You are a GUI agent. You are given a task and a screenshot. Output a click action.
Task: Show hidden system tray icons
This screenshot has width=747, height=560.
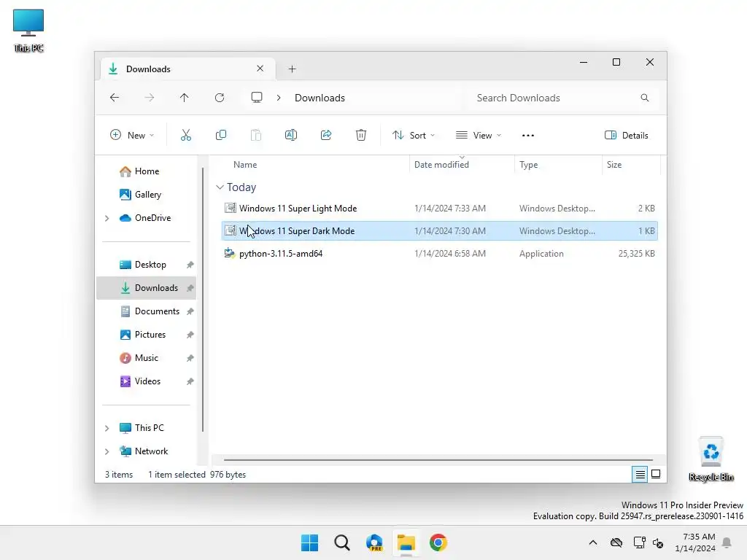point(592,542)
